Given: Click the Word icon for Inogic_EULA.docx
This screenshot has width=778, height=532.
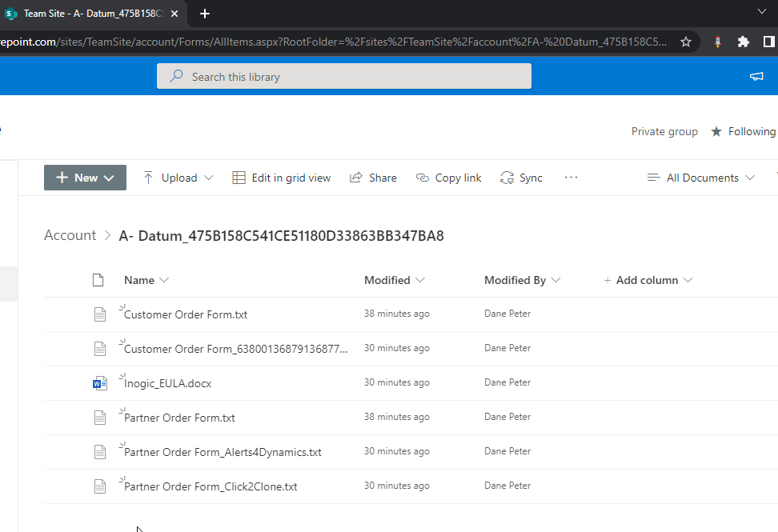Looking at the screenshot, I should point(100,383).
